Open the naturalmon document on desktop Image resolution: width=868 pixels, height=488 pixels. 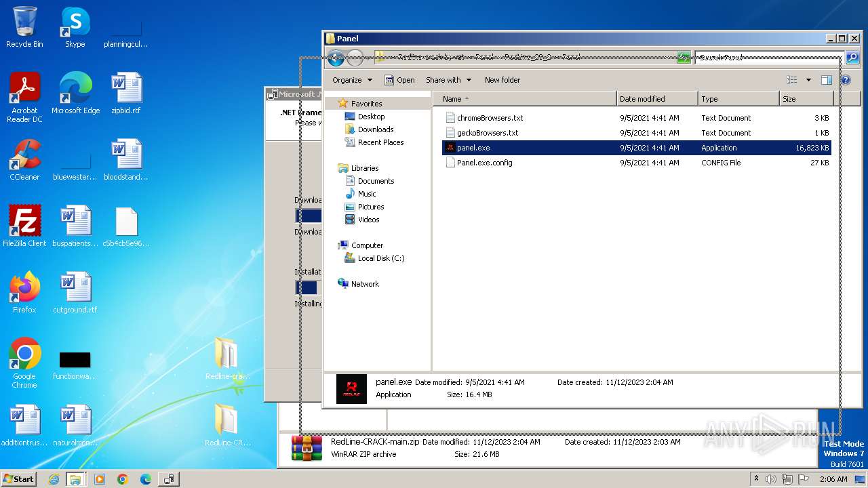click(x=75, y=426)
